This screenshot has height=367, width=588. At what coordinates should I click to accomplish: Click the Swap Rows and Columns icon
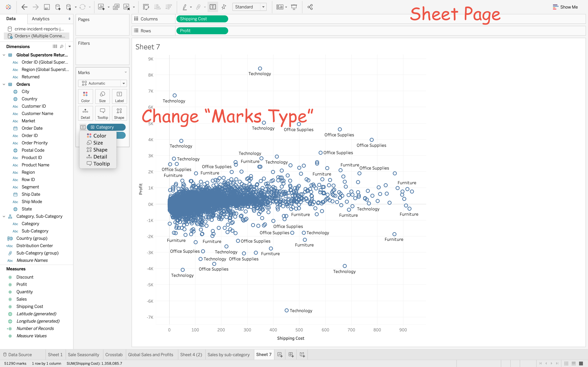[146, 7]
